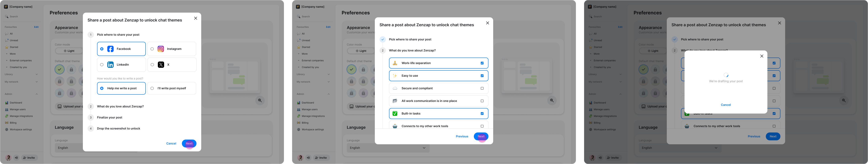Close the "We're drafting your post" popup
Image resolution: width=868 pixels, height=164 pixels.
tap(761, 56)
